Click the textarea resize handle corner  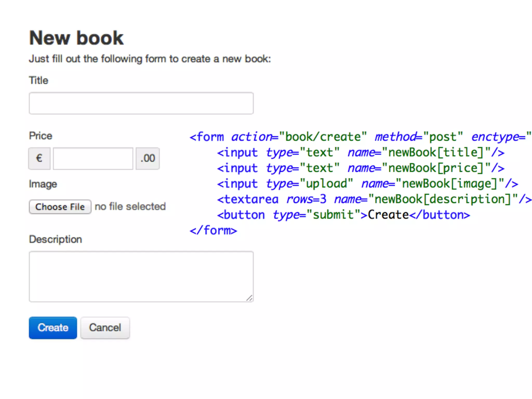coord(249,298)
